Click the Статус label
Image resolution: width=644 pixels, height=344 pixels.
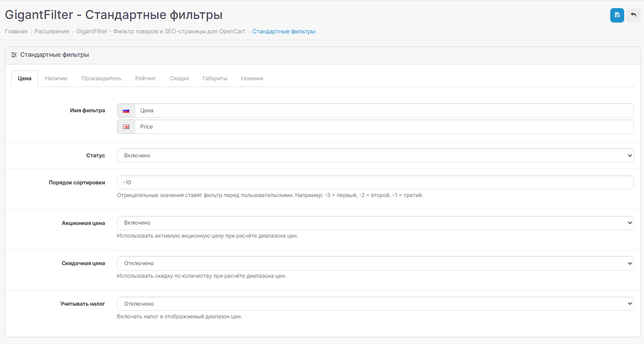click(x=95, y=156)
